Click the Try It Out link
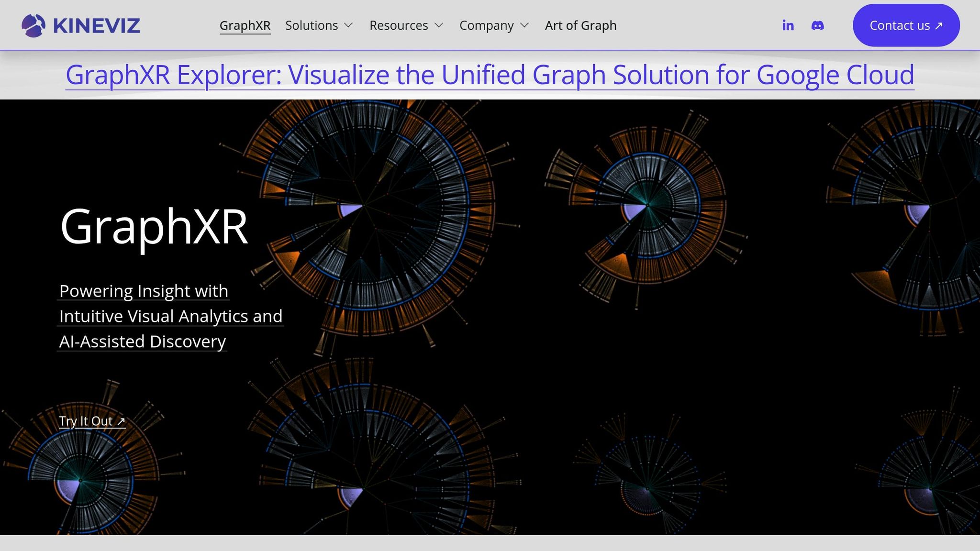Viewport: 980px width, 551px height. (x=92, y=421)
